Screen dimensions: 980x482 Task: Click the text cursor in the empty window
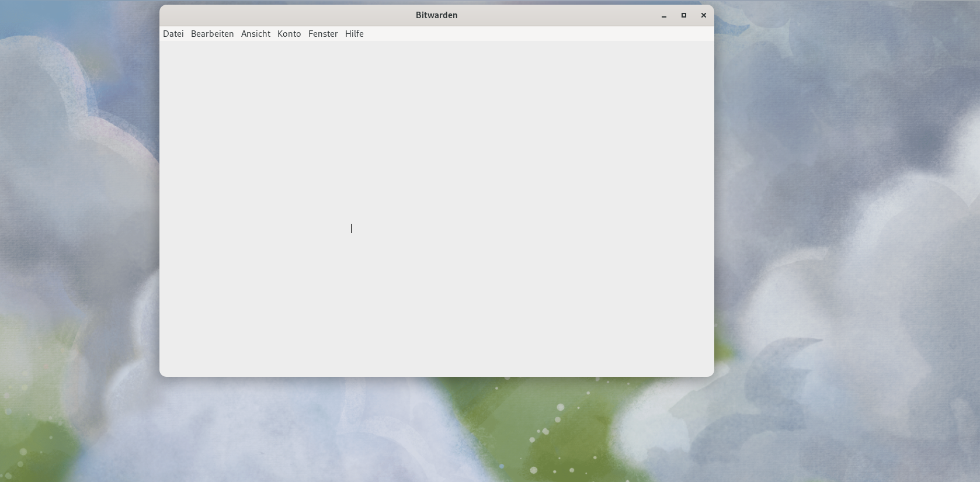(x=351, y=228)
